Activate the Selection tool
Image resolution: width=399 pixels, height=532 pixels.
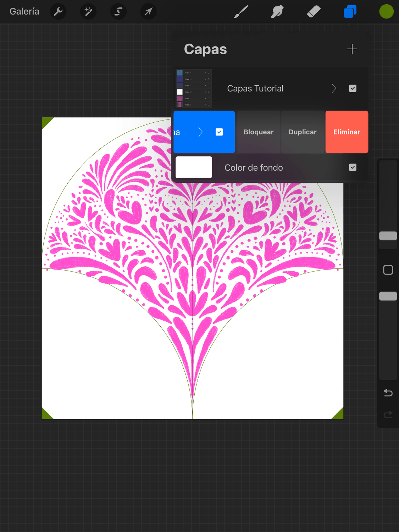point(118,12)
